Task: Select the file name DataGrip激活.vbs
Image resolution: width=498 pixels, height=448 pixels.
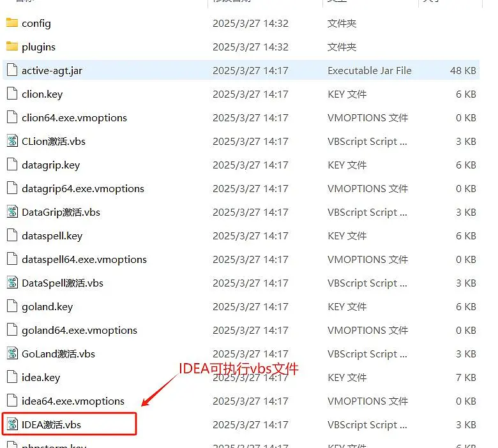Action: click(61, 212)
